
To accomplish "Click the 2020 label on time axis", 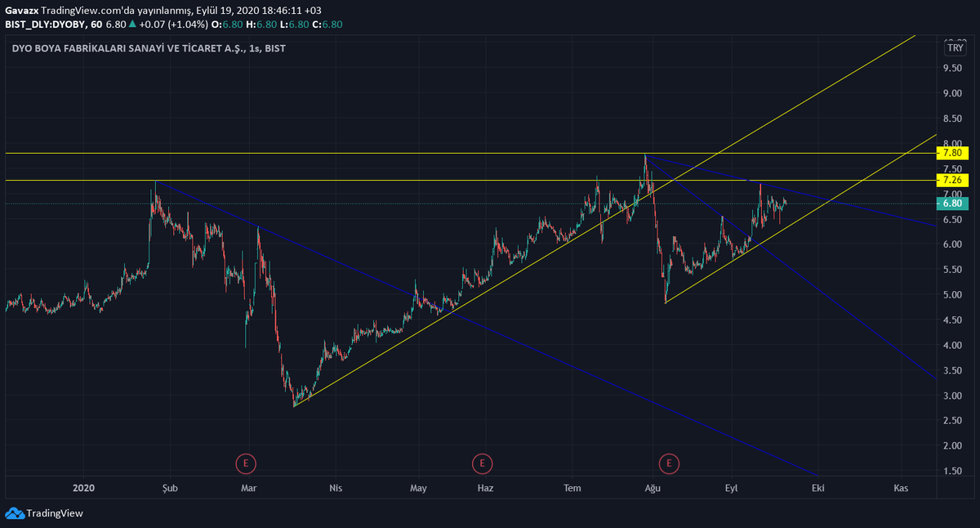I will point(84,488).
